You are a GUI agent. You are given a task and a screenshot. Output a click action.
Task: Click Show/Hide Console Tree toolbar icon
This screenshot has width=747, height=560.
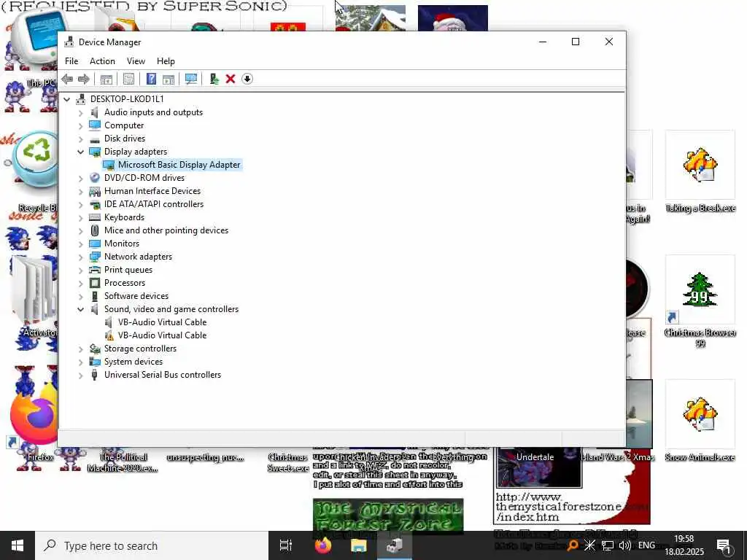107,79
